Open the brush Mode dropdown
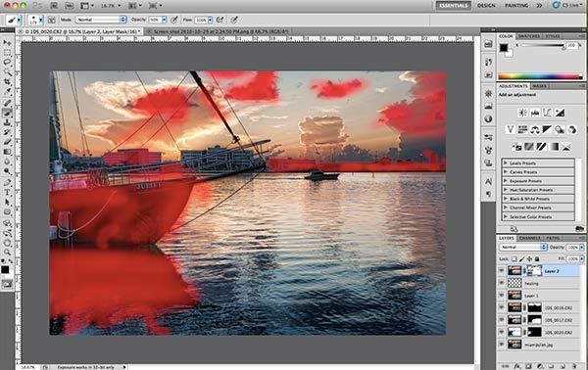This screenshot has width=588, height=370. pyautogui.click(x=101, y=20)
